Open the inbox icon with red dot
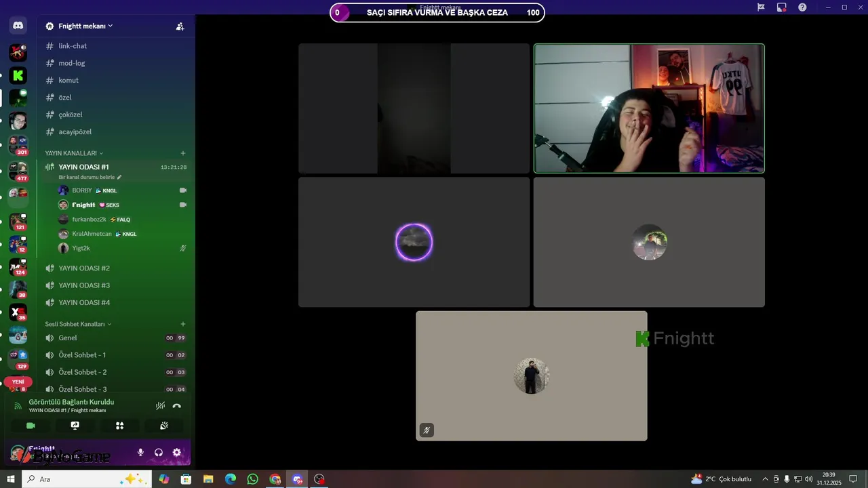Screen dimensions: 868x488 tap(782, 7)
